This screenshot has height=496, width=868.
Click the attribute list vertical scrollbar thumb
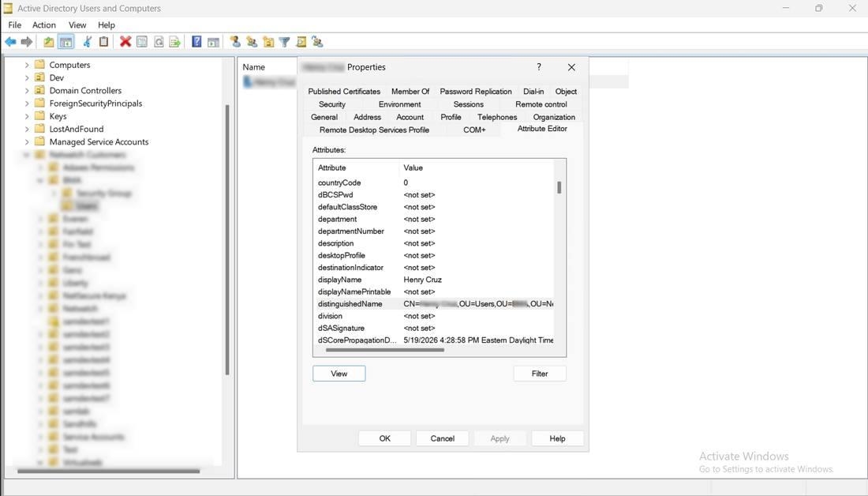[559, 188]
